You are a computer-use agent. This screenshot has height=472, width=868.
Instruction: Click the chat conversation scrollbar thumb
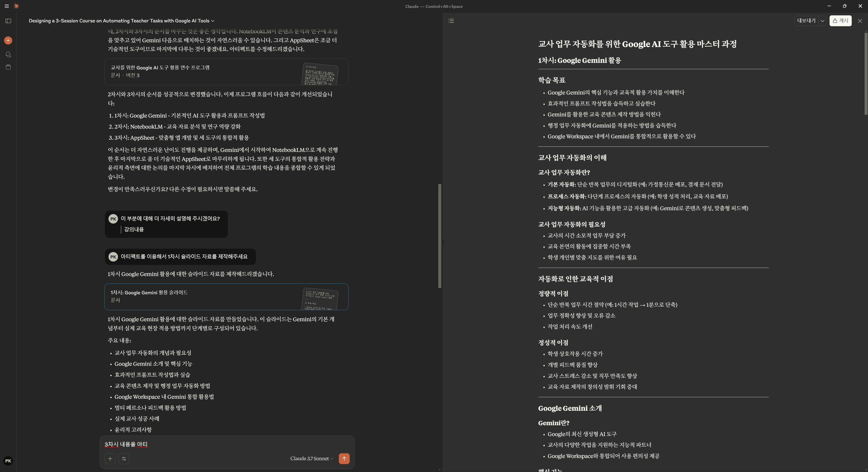(439, 236)
